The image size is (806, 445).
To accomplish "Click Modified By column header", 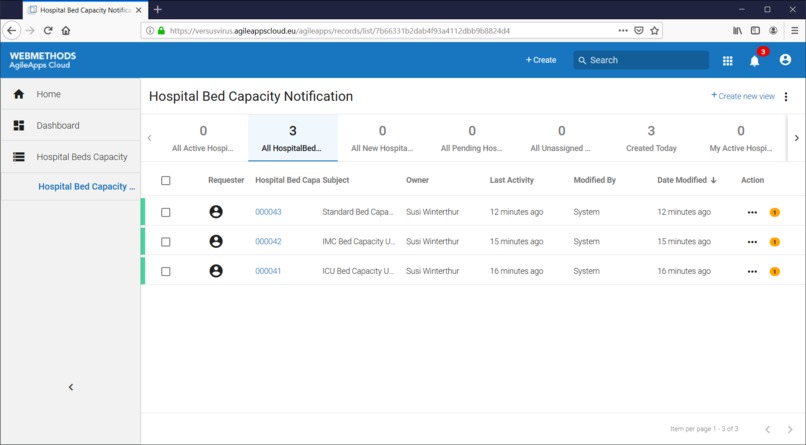I will 595,180.
